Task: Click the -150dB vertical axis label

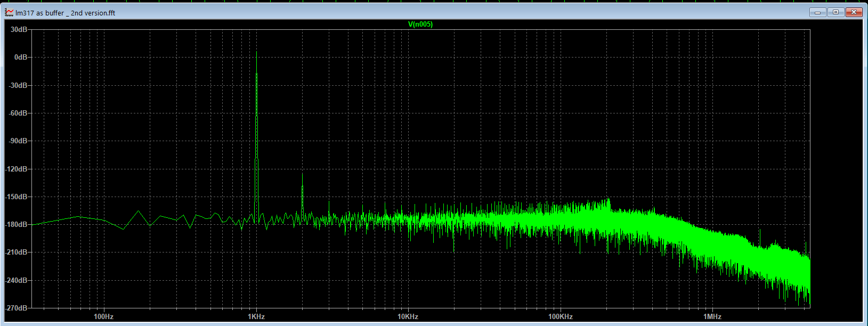Action: (17, 197)
